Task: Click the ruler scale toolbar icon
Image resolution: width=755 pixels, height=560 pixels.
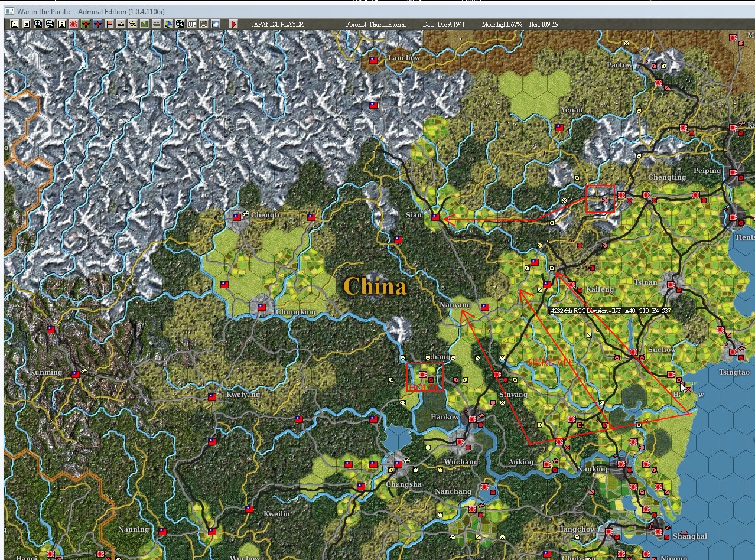Action: (204, 24)
